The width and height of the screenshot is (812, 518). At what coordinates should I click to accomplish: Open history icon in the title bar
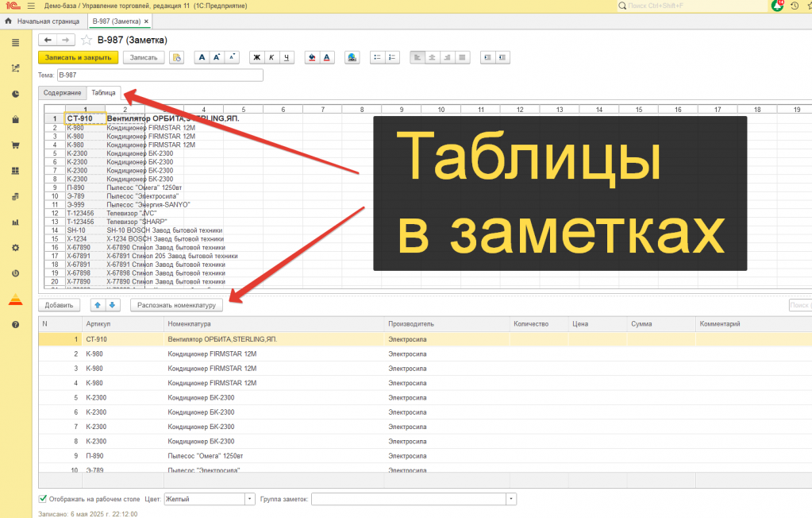pyautogui.click(x=795, y=6)
